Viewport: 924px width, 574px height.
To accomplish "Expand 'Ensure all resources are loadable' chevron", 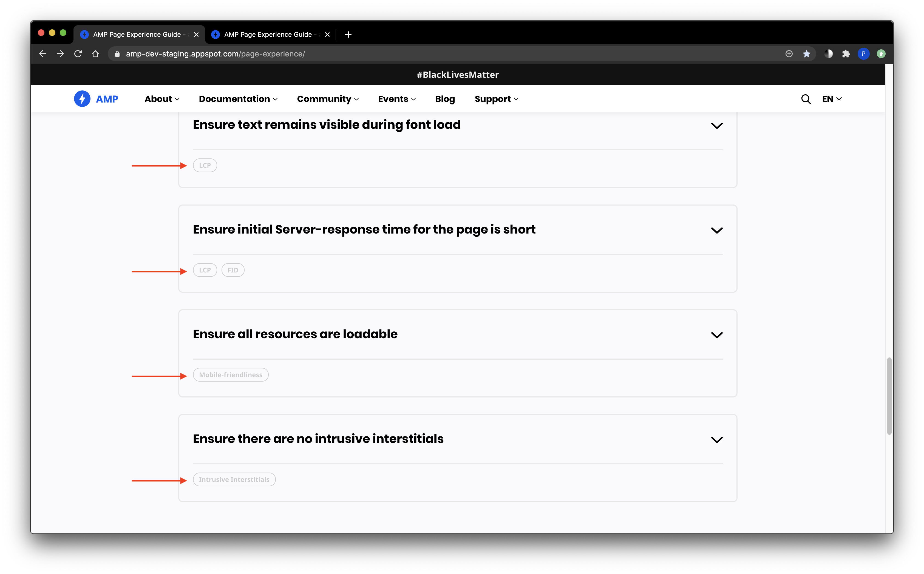I will (716, 335).
